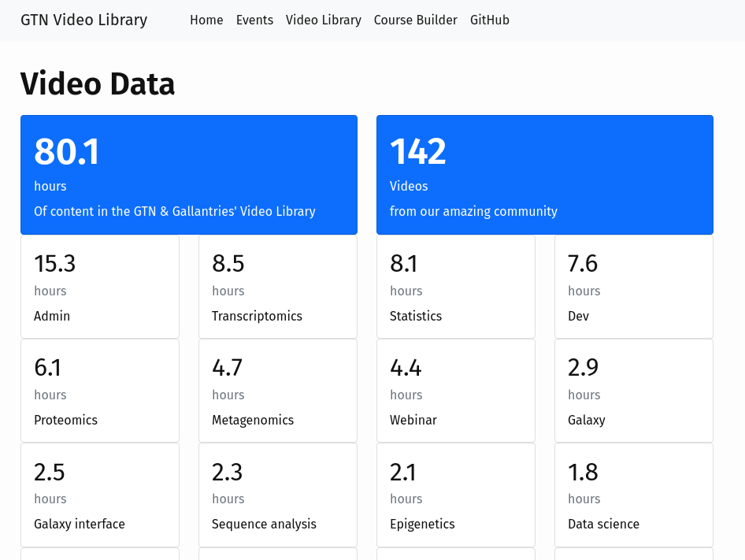Click the Videos label in the blue card
Viewport: 745px width, 560px height.
point(409,186)
